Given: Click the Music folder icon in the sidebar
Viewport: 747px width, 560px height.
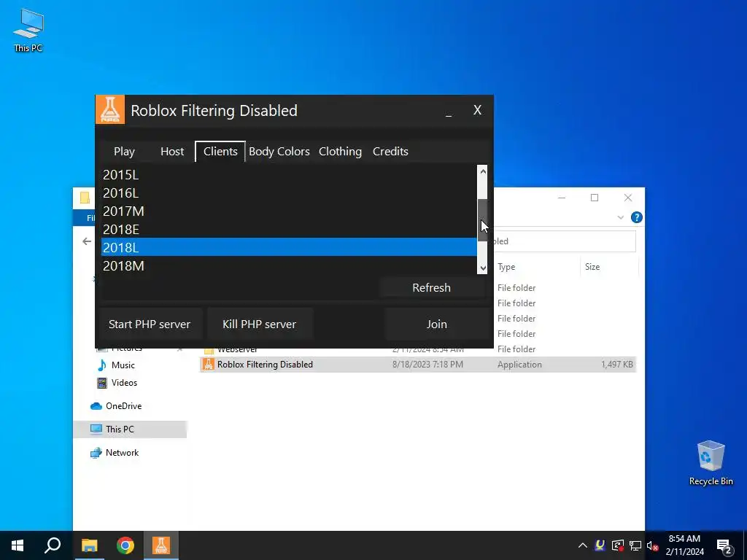Looking at the screenshot, I should tap(101, 365).
